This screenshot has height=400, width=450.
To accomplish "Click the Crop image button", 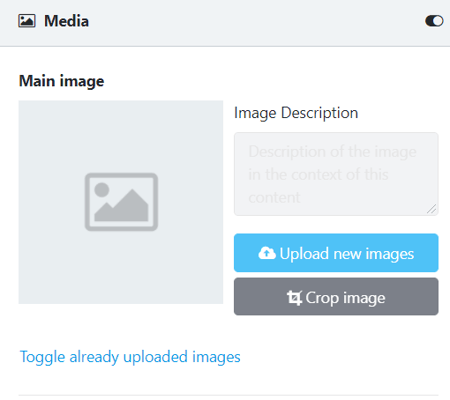I will coord(336,297).
